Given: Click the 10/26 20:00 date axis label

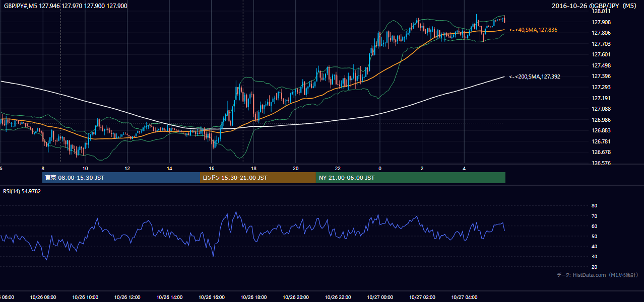Looking at the screenshot, I should (x=295, y=297).
